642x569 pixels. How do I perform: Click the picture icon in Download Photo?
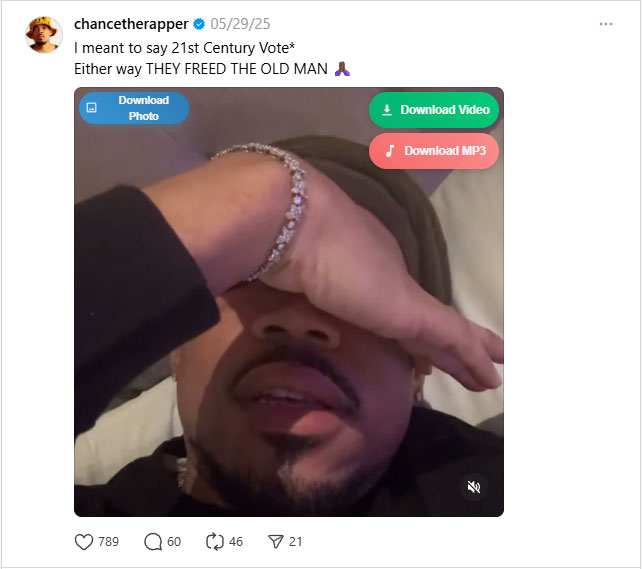(91, 108)
